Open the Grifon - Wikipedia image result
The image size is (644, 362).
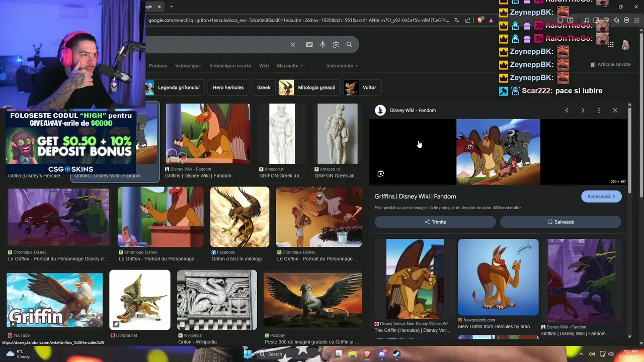(217, 300)
